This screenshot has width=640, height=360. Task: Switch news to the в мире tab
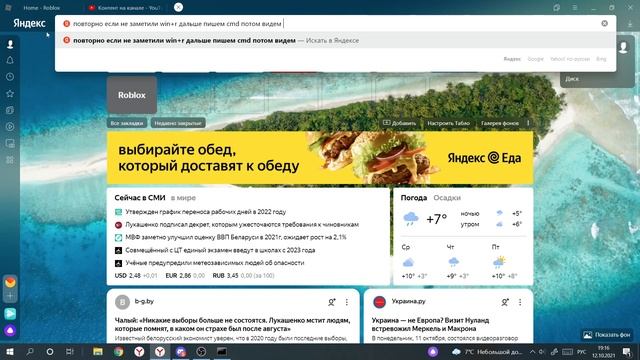(183, 198)
